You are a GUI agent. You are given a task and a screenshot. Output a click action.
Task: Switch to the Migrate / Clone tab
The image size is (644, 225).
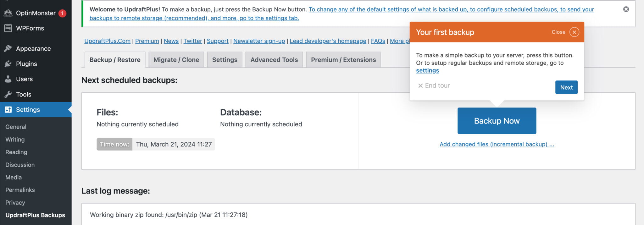point(176,60)
